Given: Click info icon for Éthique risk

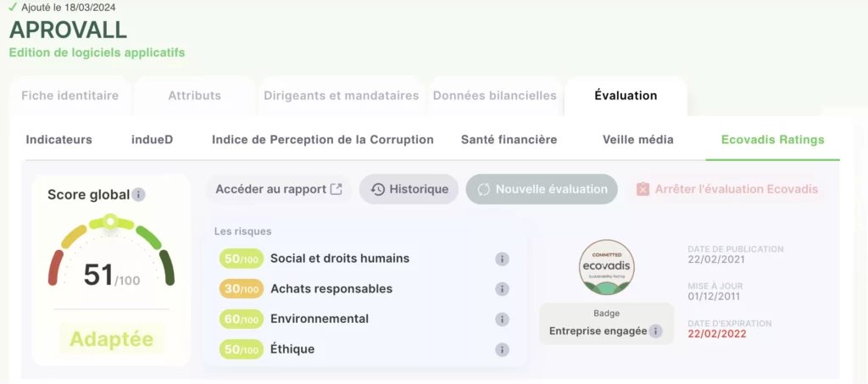Looking at the screenshot, I should pos(502,349).
